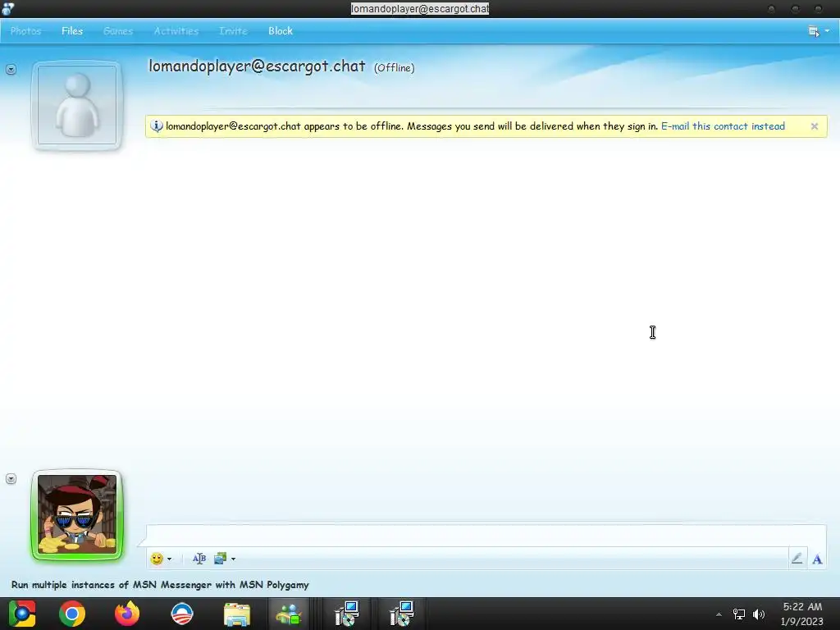Click the AB text rename icon
This screenshot has height=630, width=840.
(x=199, y=559)
